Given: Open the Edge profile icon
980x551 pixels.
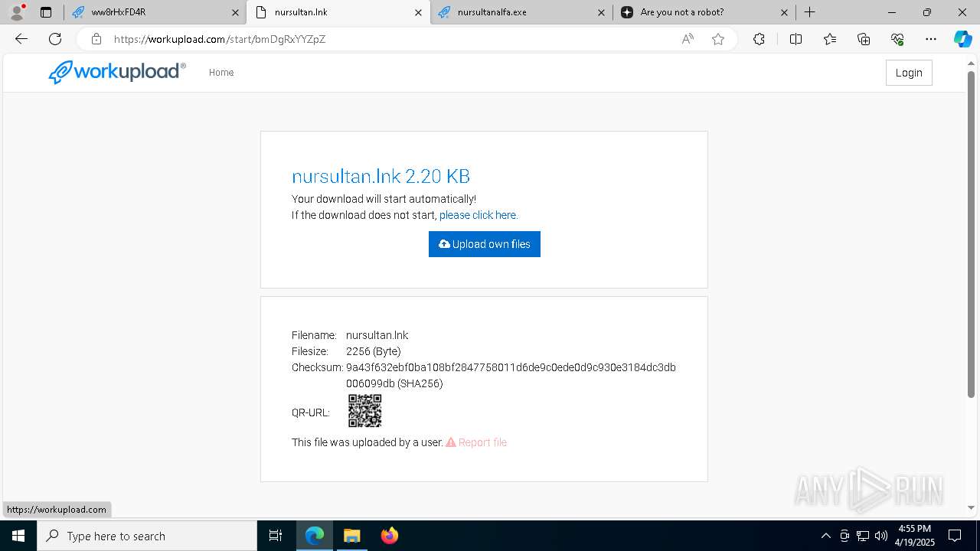Looking at the screenshot, I should pos(17,12).
